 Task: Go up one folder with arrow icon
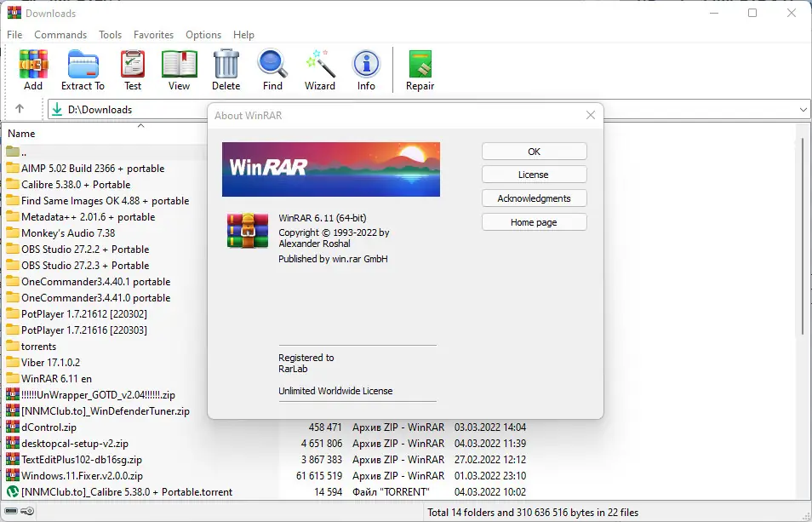point(20,109)
